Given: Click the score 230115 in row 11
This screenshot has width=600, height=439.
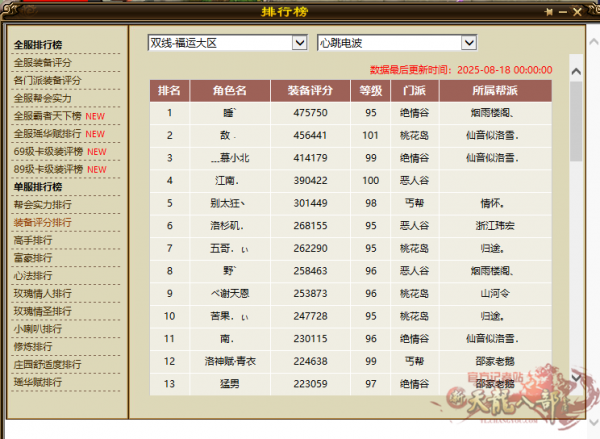Looking at the screenshot, I should point(310,339).
